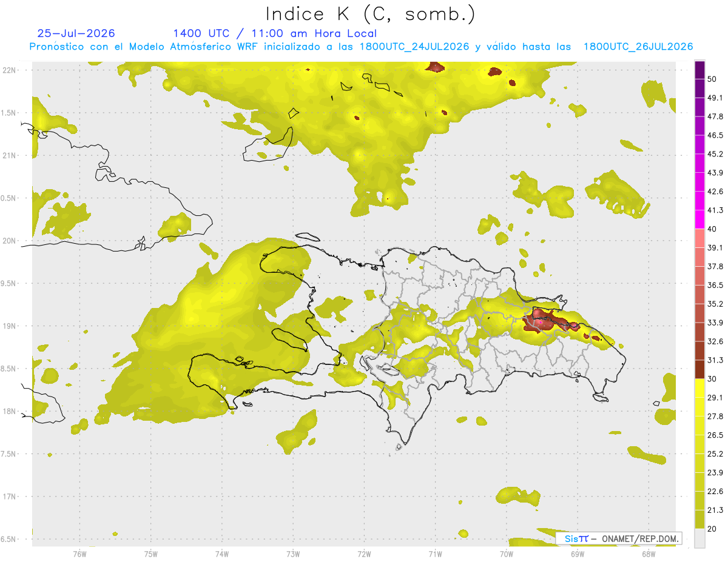Click the dark brown legend swatch just above 30
Image resolution: width=728 pixels, height=562 pixels.
(699, 369)
